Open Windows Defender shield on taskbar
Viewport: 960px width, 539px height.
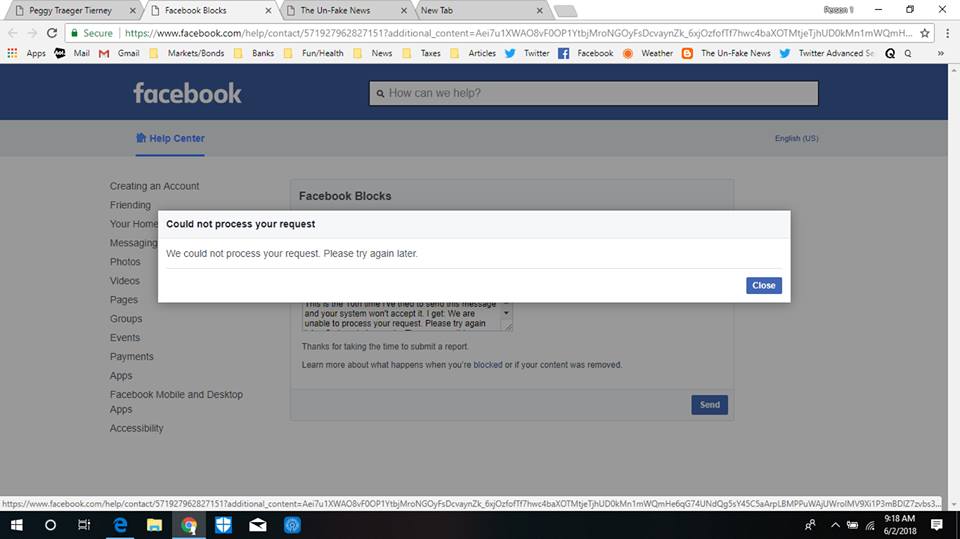click(223, 525)
